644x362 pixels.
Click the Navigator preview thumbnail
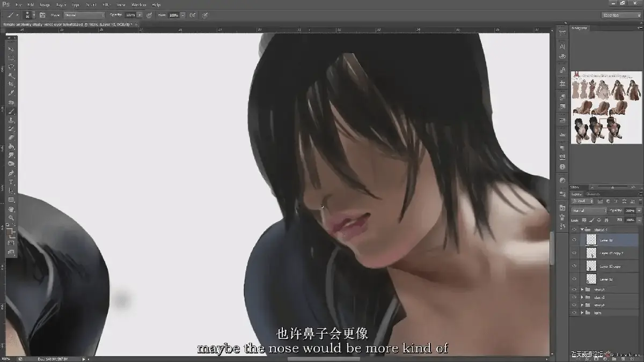click(606, 107)
